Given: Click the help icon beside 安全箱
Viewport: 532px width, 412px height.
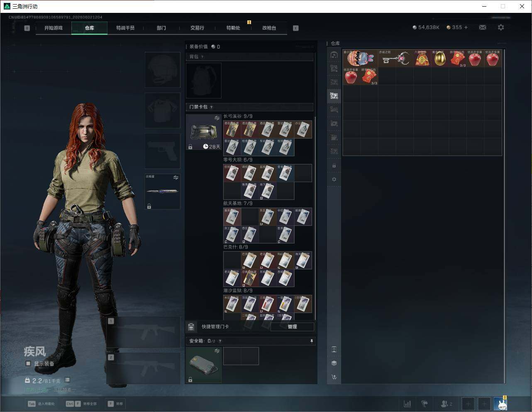Looking at the screenshot, I should point(220,341).
